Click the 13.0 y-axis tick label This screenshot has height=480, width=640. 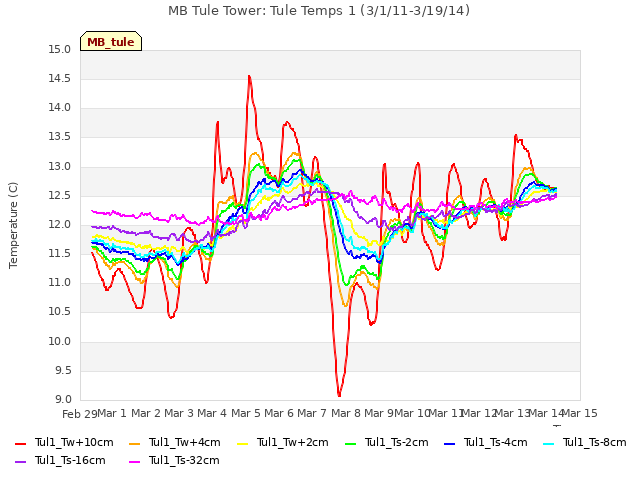coord(60,167)
